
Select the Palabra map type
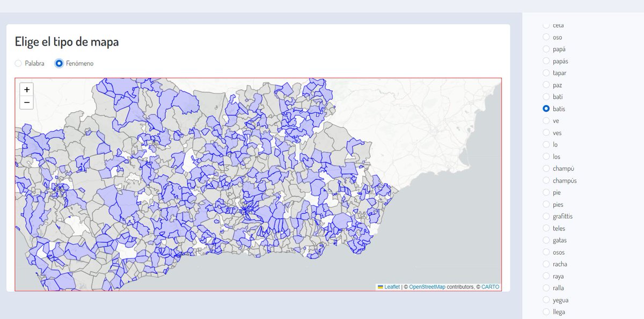18,63
